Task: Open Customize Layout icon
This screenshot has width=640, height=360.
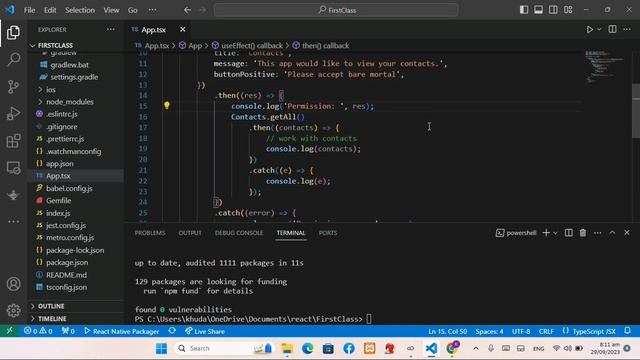Action: pos(568,10)
